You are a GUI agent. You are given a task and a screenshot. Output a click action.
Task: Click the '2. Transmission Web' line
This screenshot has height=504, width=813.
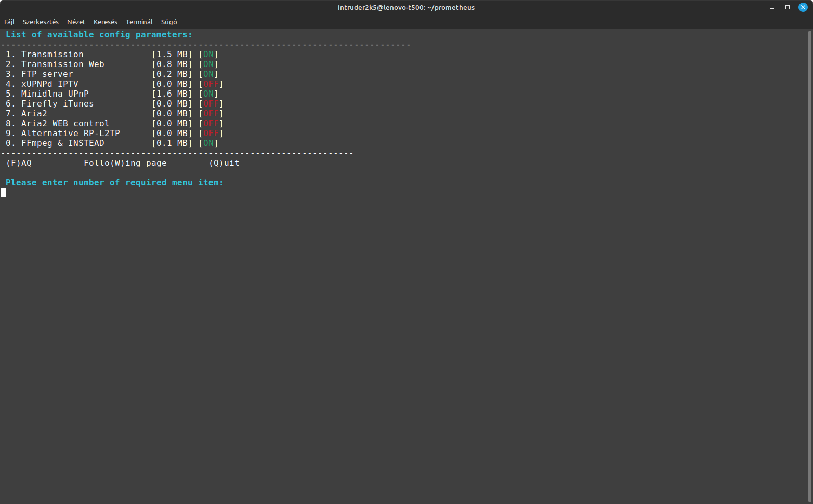(112, 64)
